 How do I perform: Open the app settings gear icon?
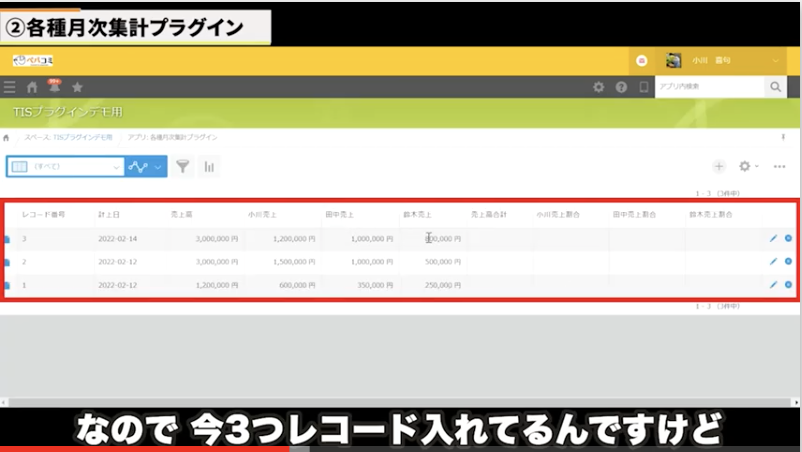pyautogui.click(x=745, y=166)
